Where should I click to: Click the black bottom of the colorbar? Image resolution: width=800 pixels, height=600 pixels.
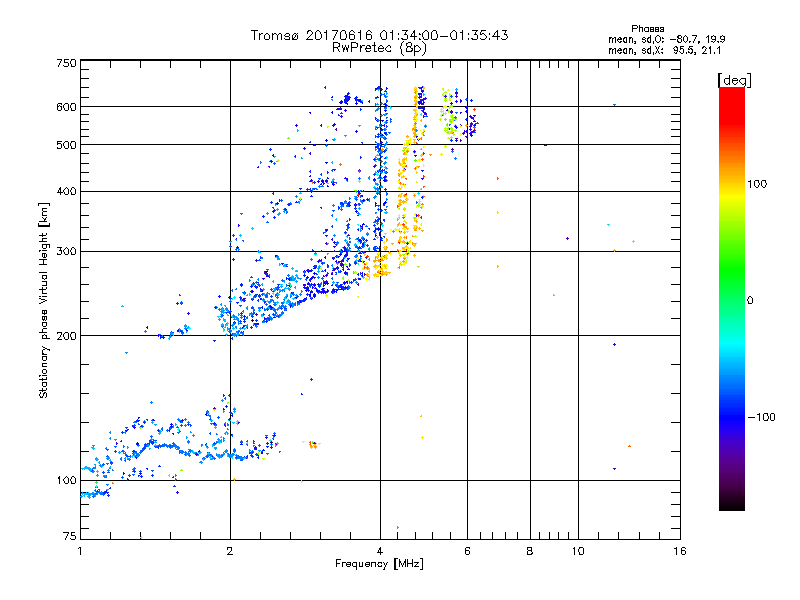pyautogui.click(x=732, y=505)
